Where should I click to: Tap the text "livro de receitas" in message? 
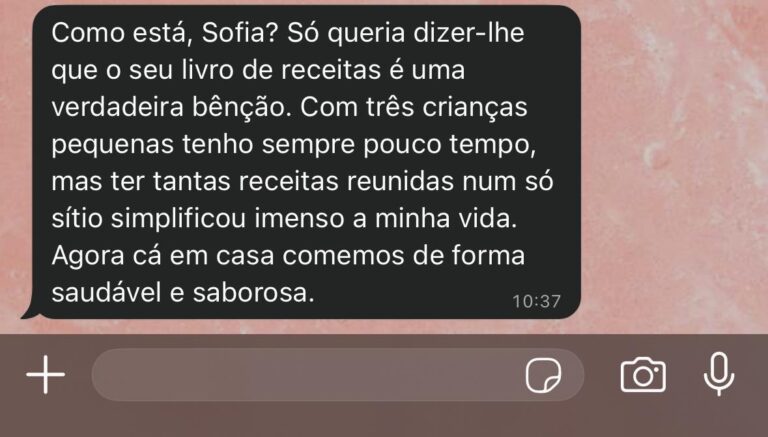(x=281, y=70)
